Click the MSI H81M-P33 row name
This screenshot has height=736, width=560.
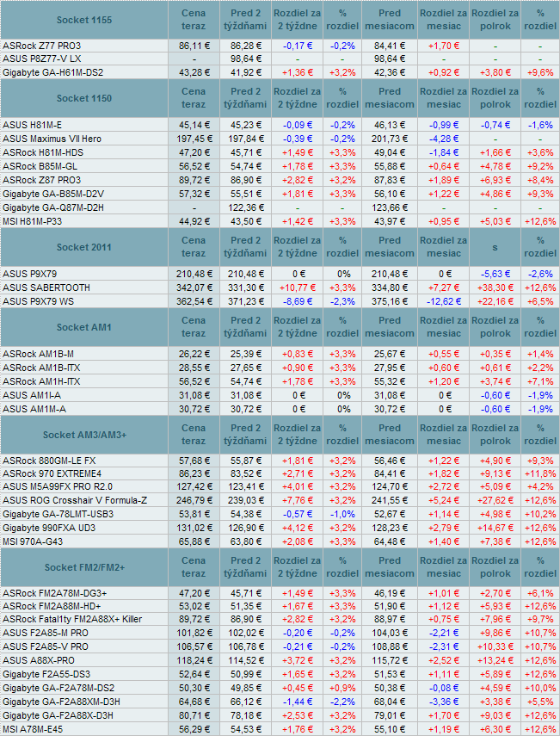33,221
